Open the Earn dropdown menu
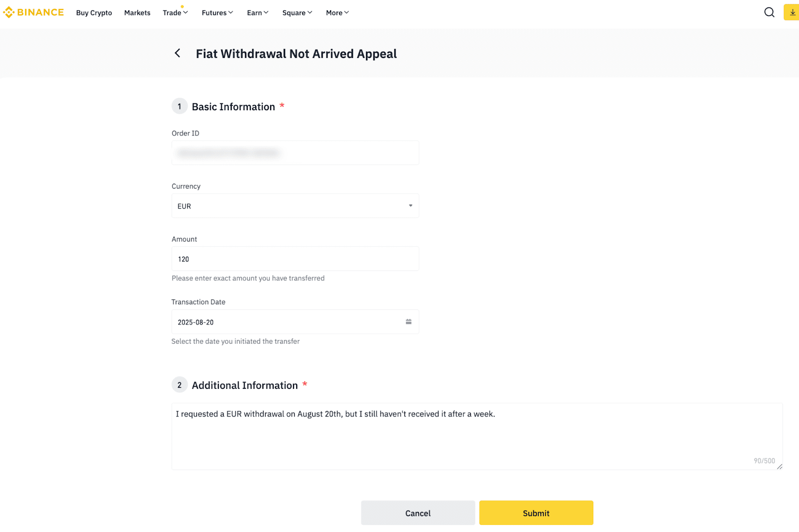The width and height of the screenshot is (799, 532). [258, 13]
